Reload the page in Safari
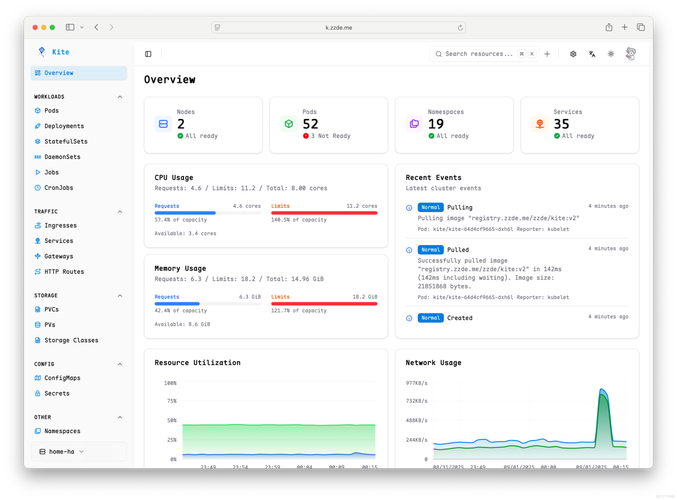Image resolution: width=677 pixels, height=500 pixels. pos(460,28)
